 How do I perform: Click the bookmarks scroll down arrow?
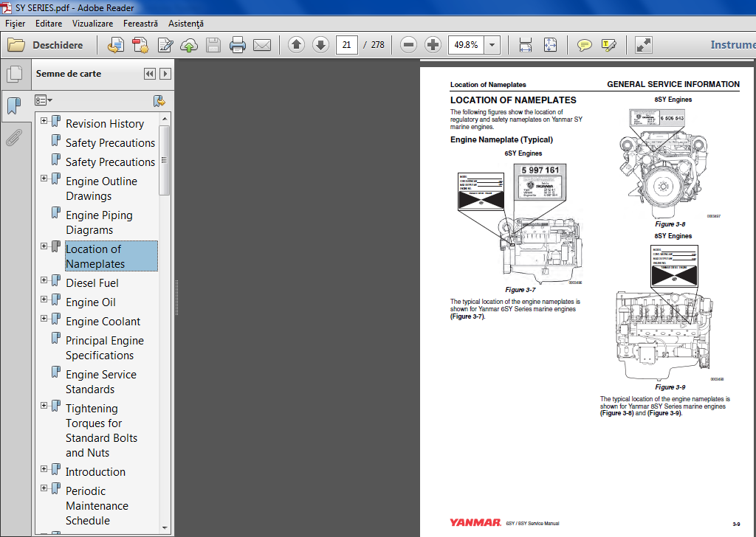[x=165, y=528]
